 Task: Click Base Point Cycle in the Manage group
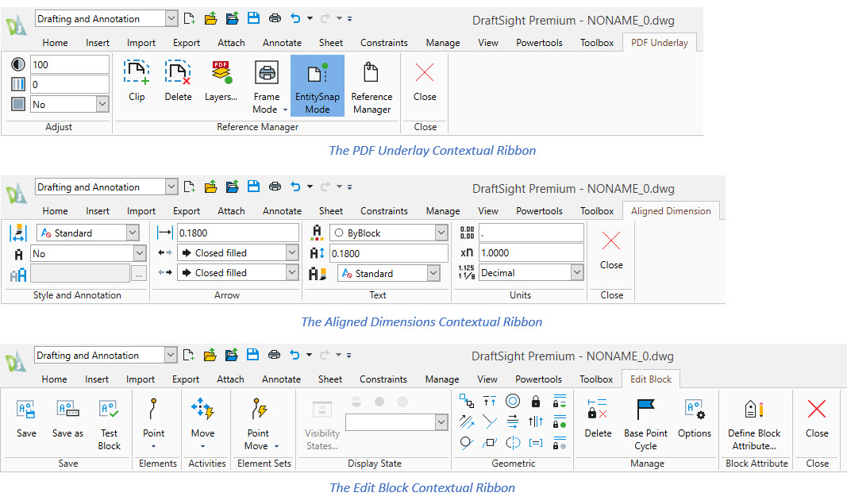click(645, 421)
